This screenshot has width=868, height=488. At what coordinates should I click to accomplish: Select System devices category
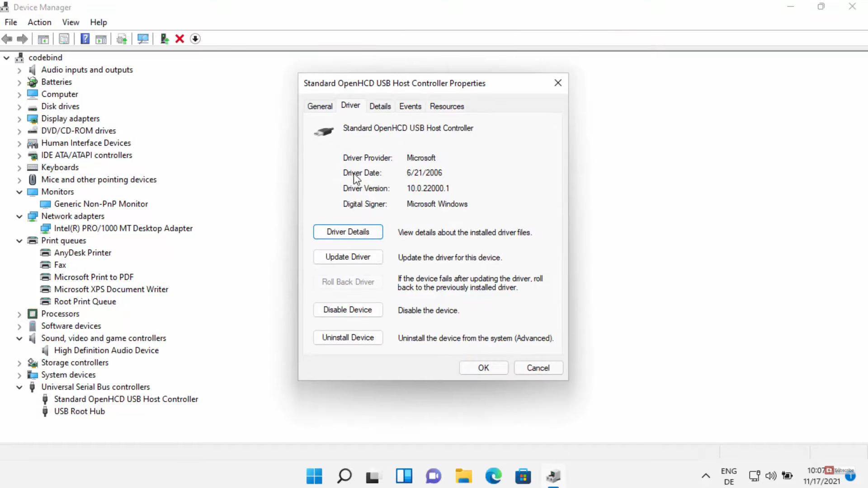click(68, 375)
